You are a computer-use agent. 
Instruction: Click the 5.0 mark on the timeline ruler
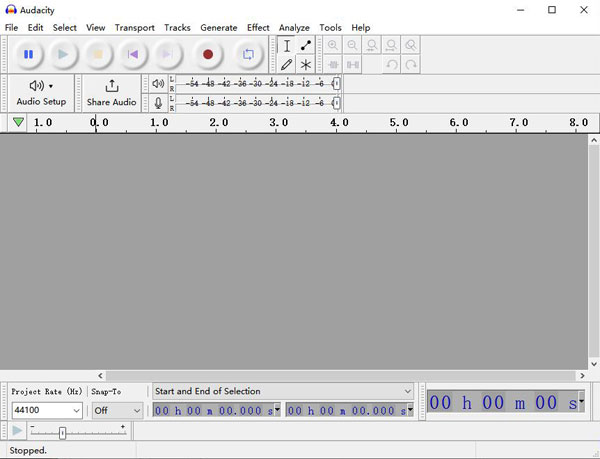tap(399, 122)
